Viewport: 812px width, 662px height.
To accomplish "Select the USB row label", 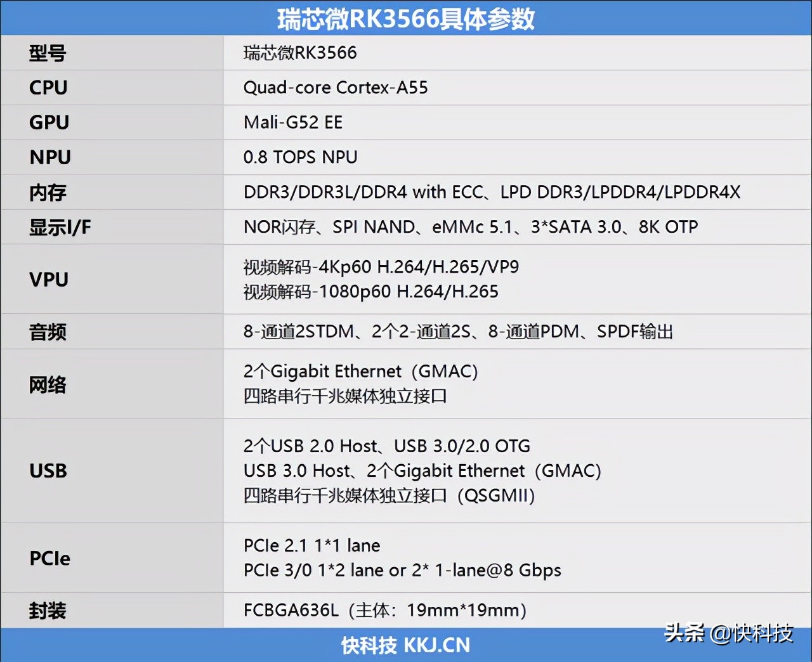I will [48, 471].
